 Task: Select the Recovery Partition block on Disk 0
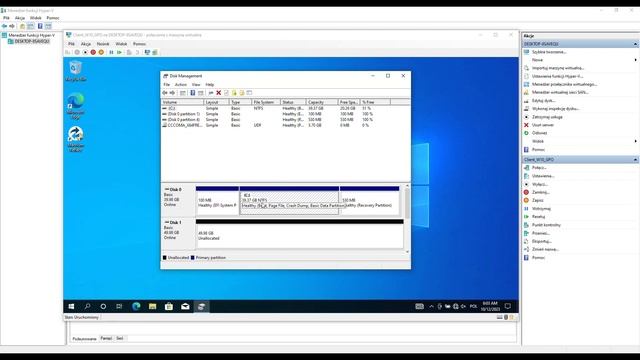[x=369, y=200]
